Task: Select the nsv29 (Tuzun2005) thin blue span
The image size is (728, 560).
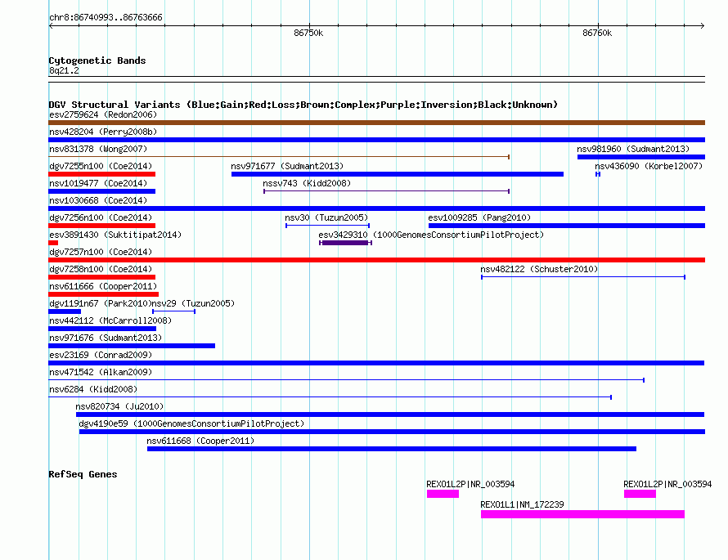Action: click(173, 311)
